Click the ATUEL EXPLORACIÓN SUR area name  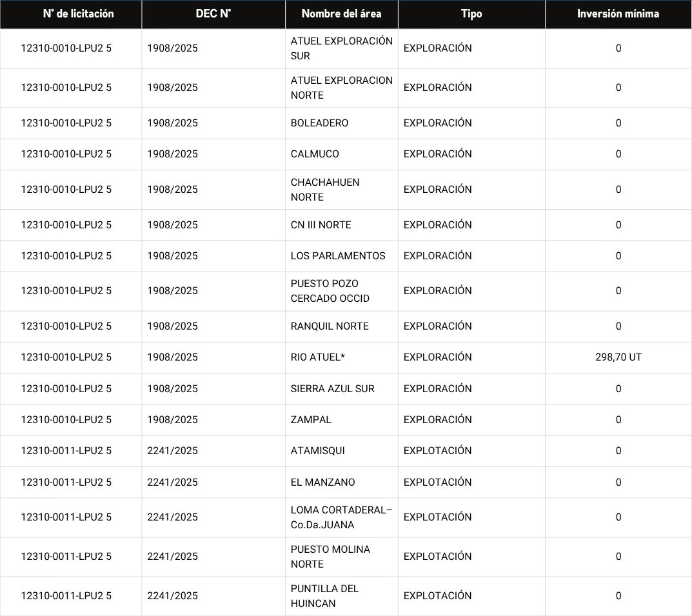[x=341, y=48]
